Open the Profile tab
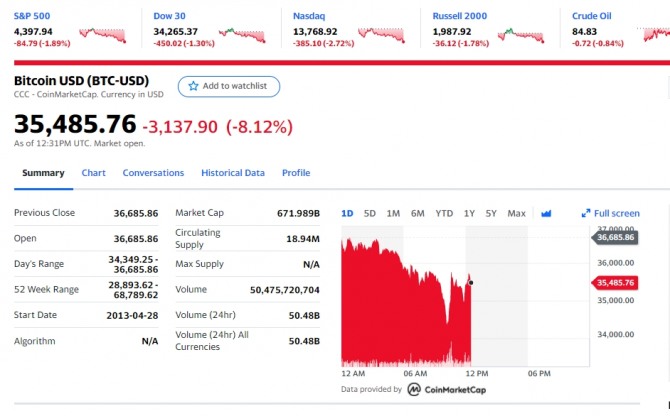The image size is (670, 416). click(296, 173)
